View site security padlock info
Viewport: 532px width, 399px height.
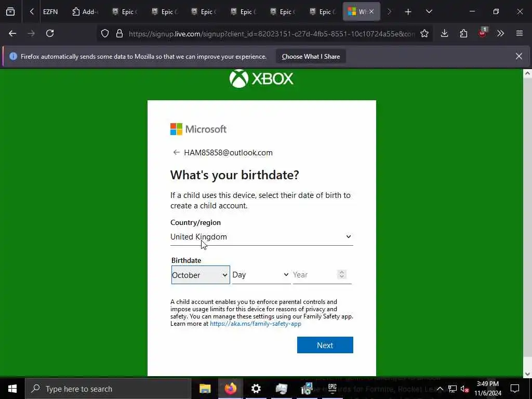coord(119,33)
